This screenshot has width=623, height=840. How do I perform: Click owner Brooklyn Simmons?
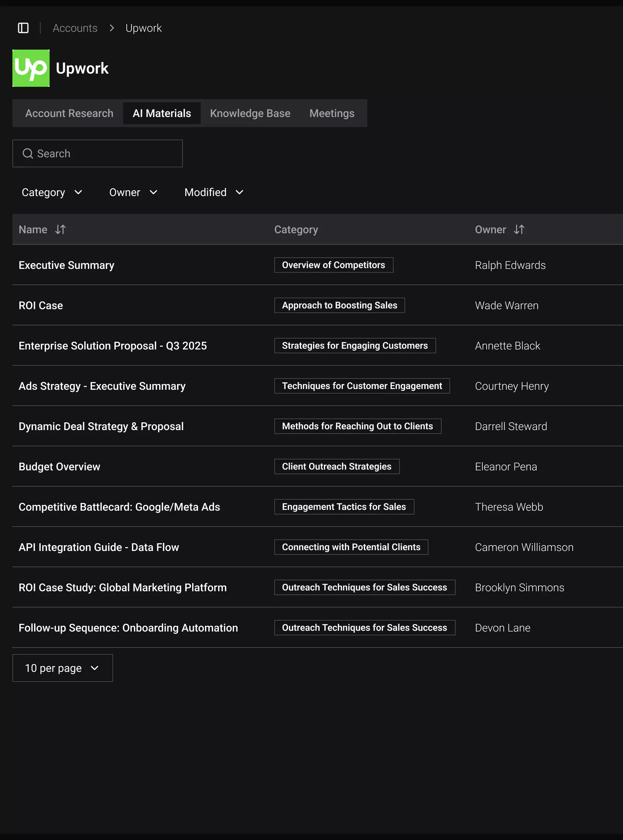520,587
